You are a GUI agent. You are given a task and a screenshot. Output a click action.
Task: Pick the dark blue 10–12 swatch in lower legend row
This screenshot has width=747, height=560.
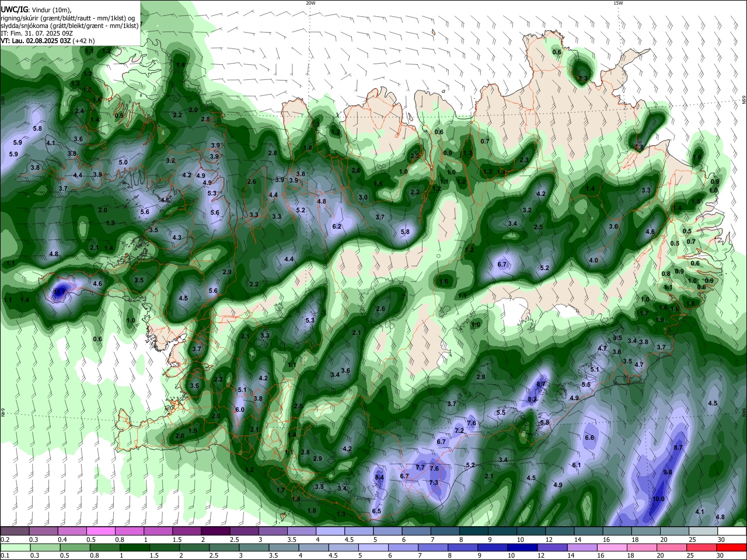tap(522, 547)
